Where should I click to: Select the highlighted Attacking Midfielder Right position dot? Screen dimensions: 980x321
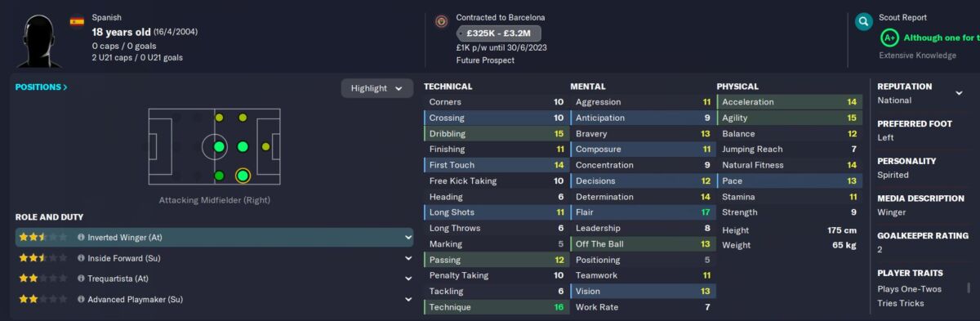243,176
